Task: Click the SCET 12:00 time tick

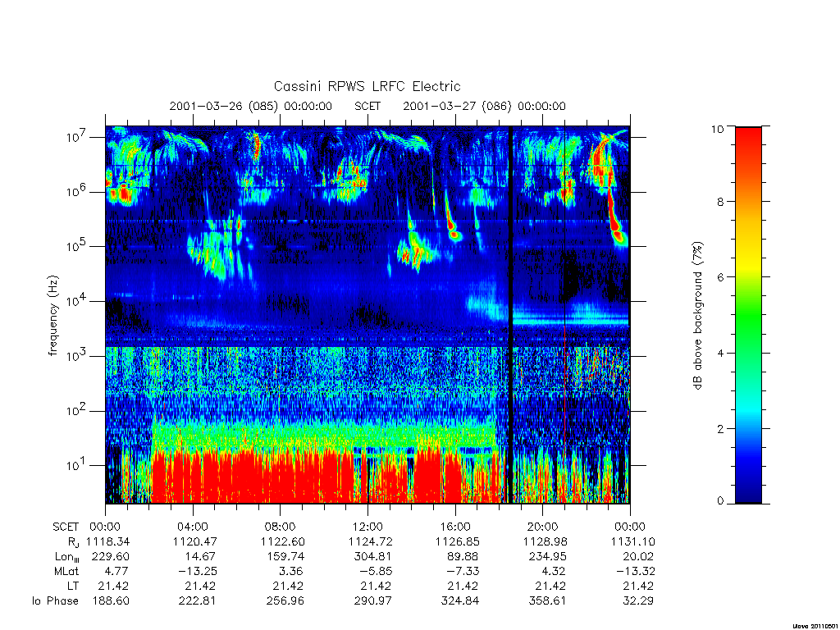Action: [x=368, y=527]
